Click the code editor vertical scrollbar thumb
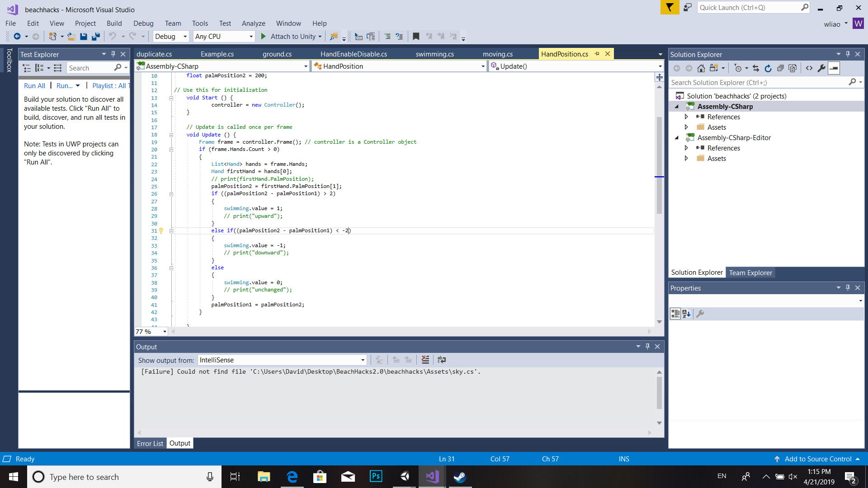The height and width of the screenshot is (488, 868). pos(659,165)
